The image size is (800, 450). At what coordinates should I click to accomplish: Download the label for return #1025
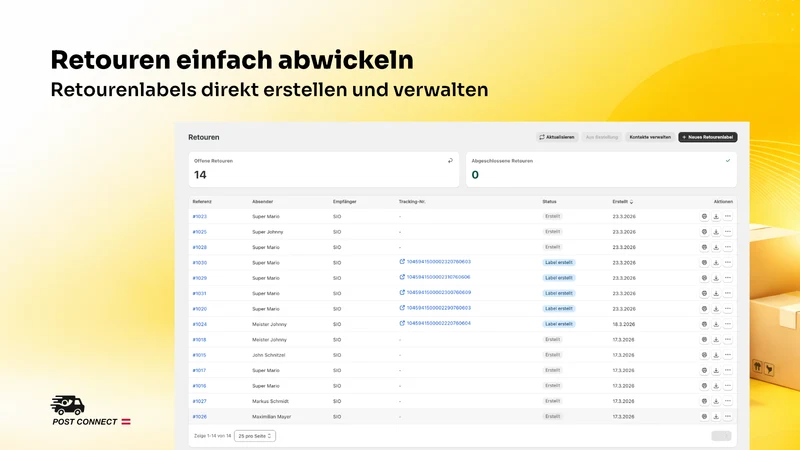tap(716, 232)
